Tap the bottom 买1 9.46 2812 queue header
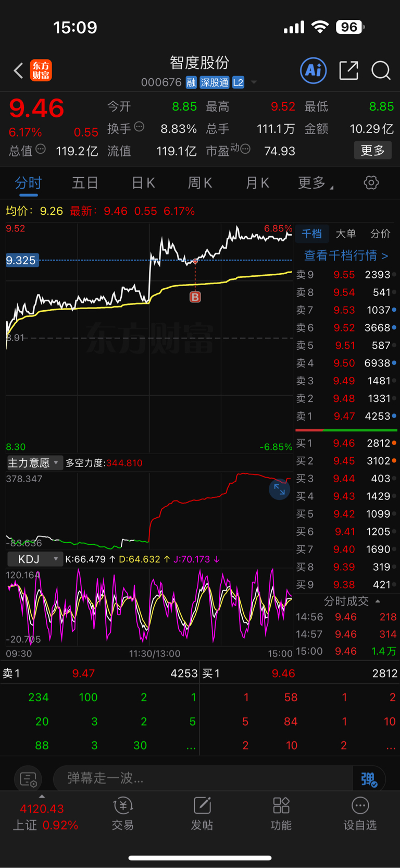 [x=300, y=674]
